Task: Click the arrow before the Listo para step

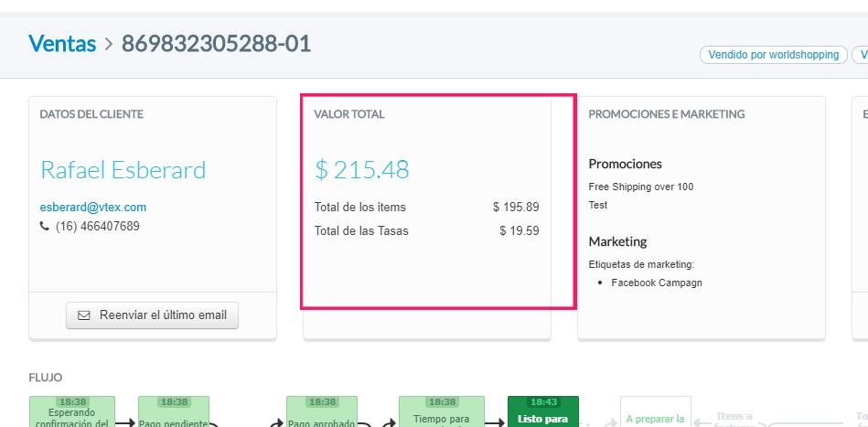Action: tap(495, 422)
